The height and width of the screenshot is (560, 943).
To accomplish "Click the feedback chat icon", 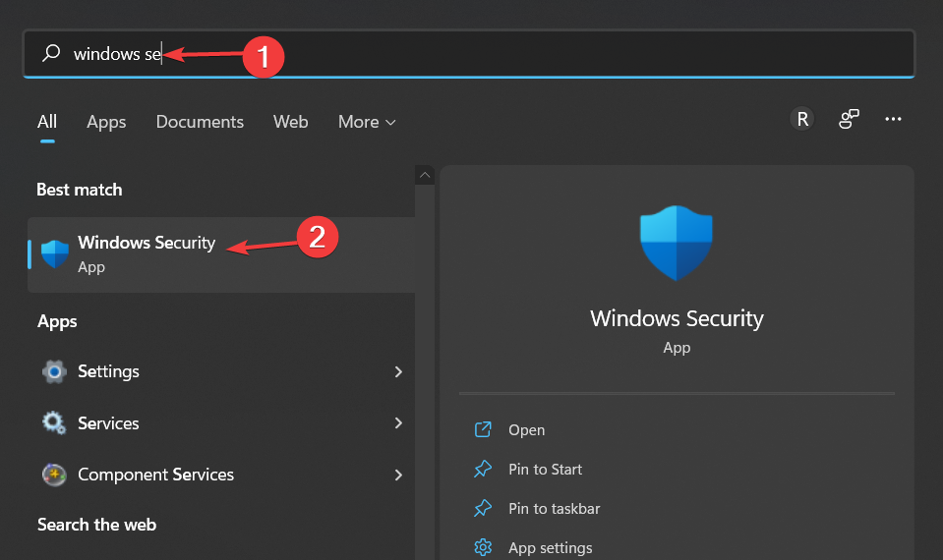I will point(849,119).
